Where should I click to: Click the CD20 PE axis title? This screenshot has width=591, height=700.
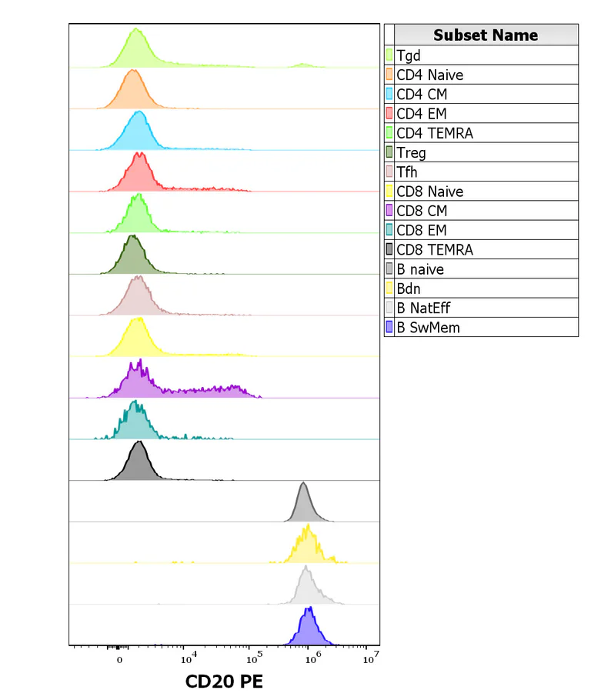[224, 682]
